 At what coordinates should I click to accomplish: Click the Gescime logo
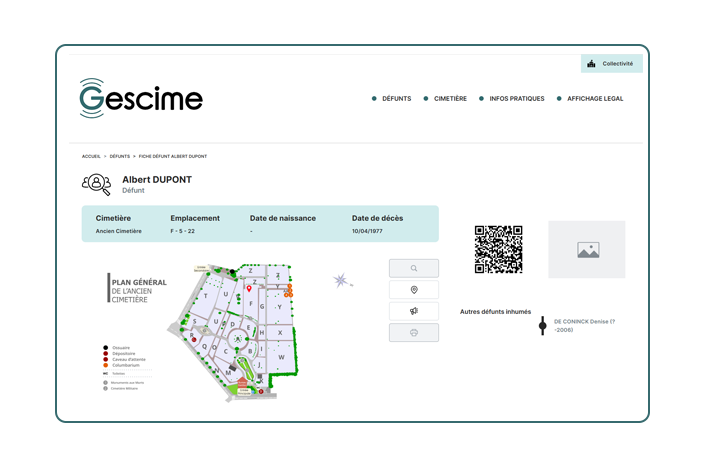coord(141,98)
